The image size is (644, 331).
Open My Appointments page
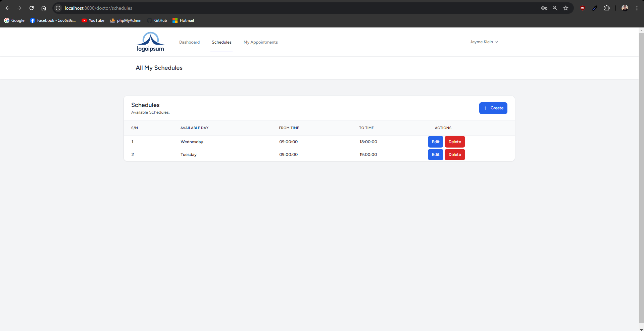pyautogui.click(x=261, y=42)
